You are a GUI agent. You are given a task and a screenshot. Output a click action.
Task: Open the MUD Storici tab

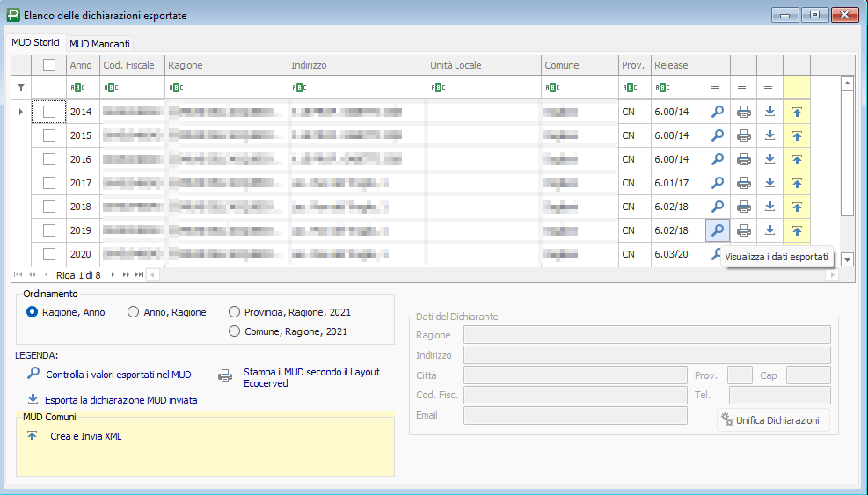click(x=35, y=42)
